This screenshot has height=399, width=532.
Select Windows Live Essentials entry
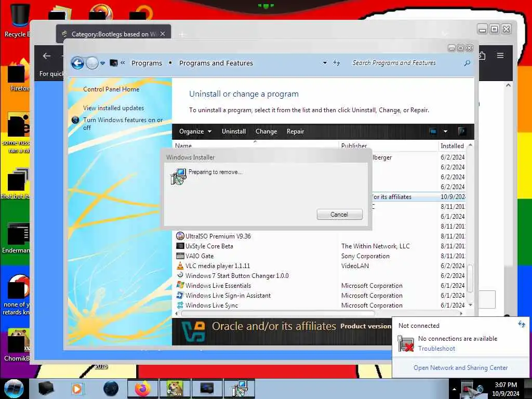(218, 286)
